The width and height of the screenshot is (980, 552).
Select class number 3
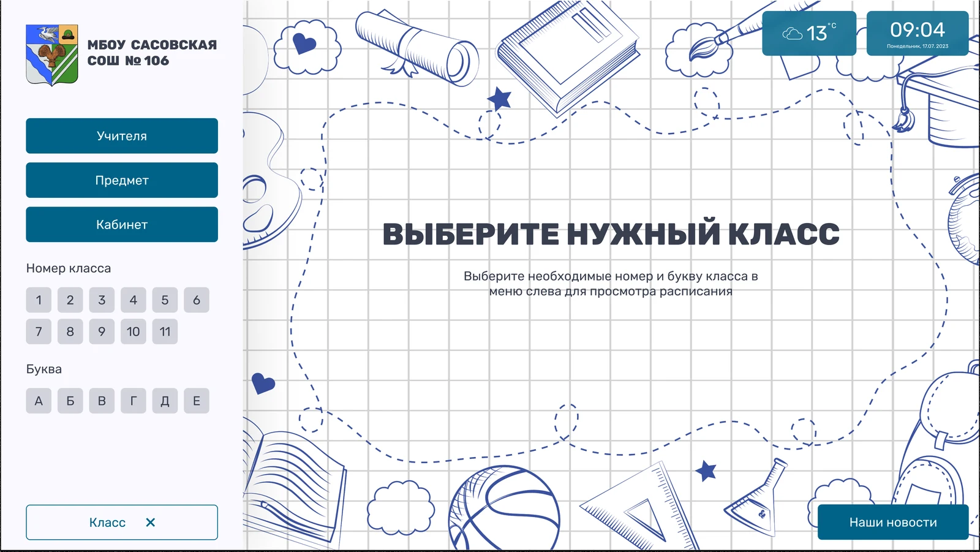[x=102, y=300]
